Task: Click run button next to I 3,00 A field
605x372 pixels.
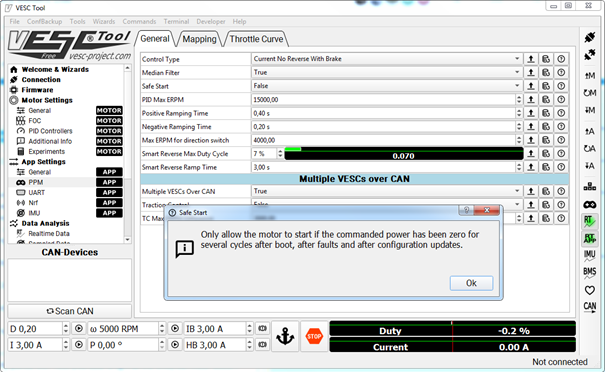Action: tap(79, 345)
